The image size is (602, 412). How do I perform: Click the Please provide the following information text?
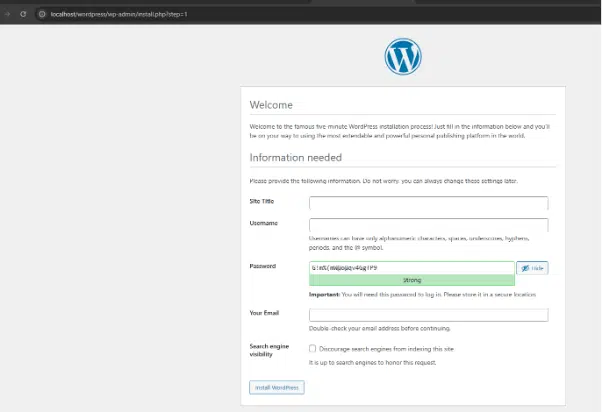(384, 181)
